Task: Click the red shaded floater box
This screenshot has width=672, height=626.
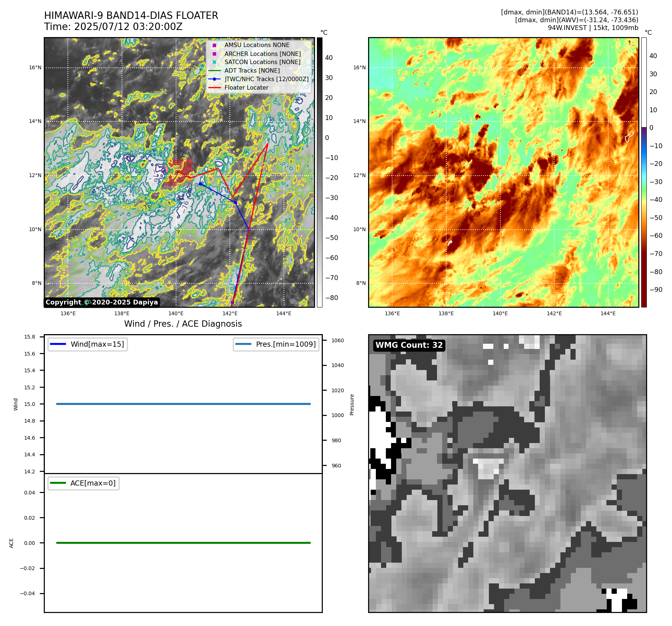Action: pyautogui.click(x=179, y=172)
